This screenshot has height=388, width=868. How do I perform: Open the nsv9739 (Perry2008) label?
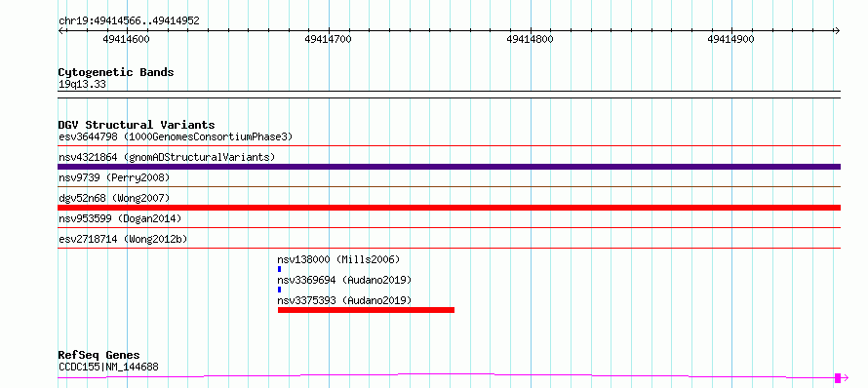click(114, 177)
